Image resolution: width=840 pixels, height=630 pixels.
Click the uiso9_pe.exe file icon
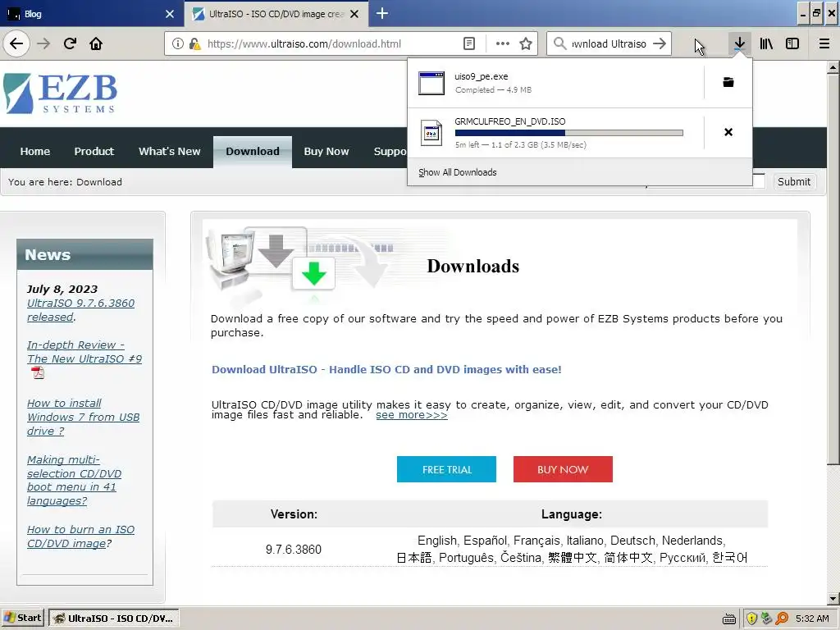pos(431,83)
